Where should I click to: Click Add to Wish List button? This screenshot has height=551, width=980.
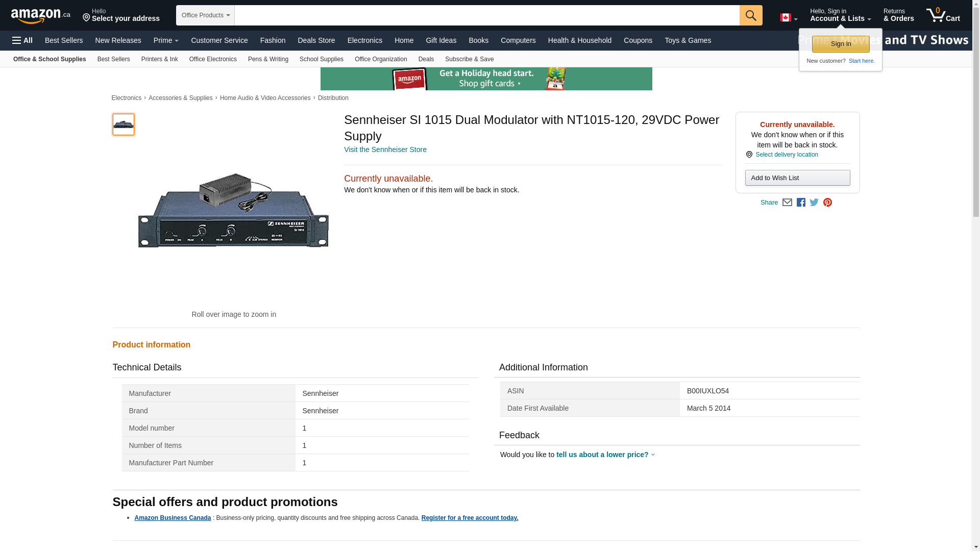(x=797, y=178)
